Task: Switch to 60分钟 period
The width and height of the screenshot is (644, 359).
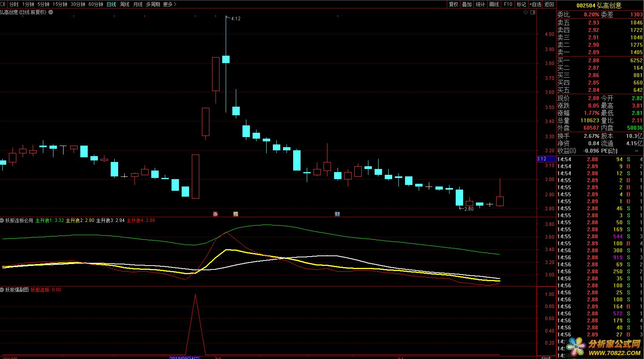Action: pyautogui.click(x=96, y=4)
